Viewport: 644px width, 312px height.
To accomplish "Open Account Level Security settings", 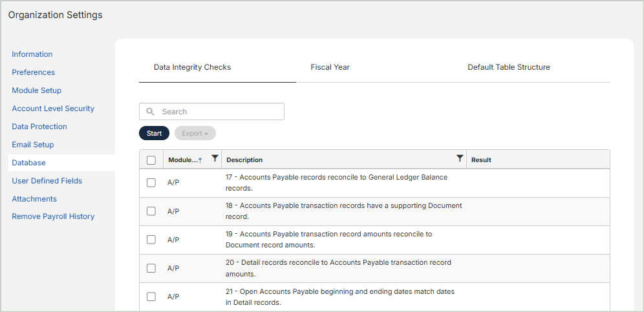I will [x=53, y=109].
